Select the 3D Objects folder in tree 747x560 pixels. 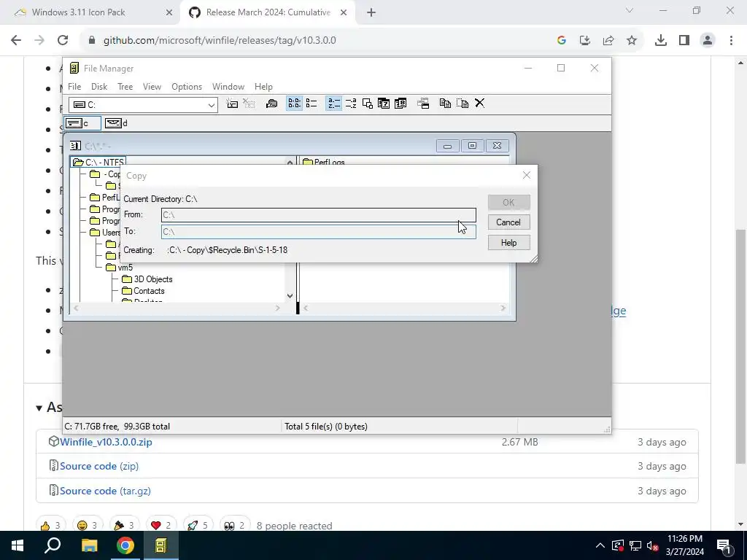147,279
